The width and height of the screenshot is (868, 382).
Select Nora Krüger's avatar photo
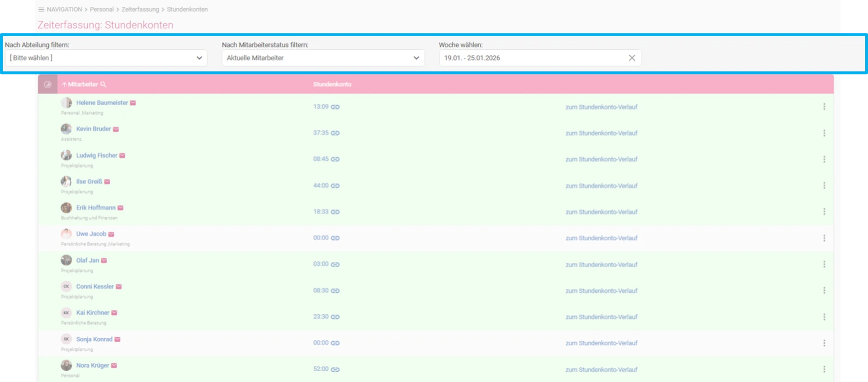(66, 365)
